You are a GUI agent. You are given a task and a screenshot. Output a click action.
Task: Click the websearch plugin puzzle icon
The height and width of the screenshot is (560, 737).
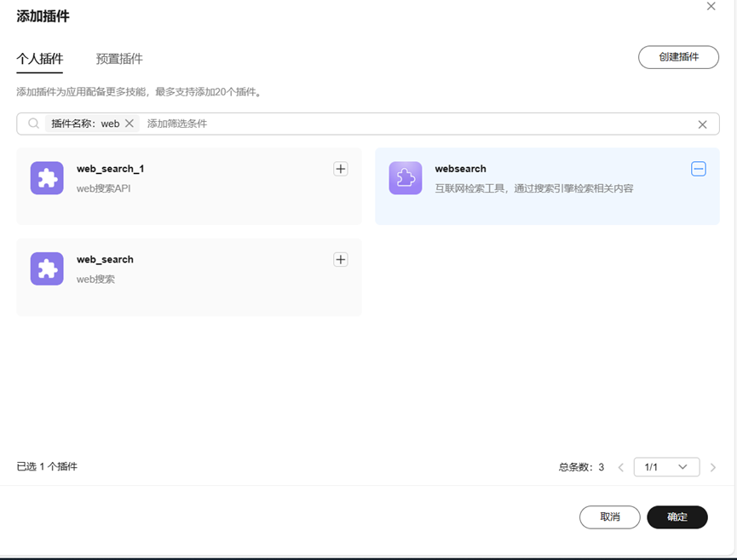406,178
